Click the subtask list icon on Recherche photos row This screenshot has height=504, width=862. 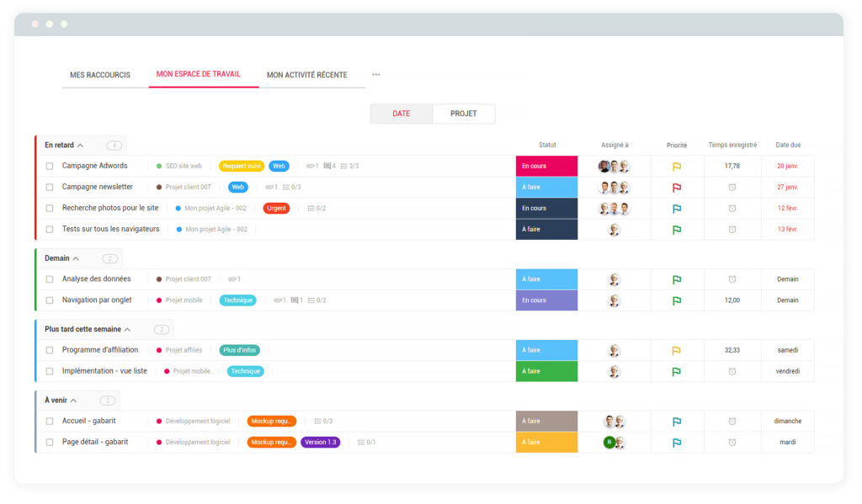[311, 209]
